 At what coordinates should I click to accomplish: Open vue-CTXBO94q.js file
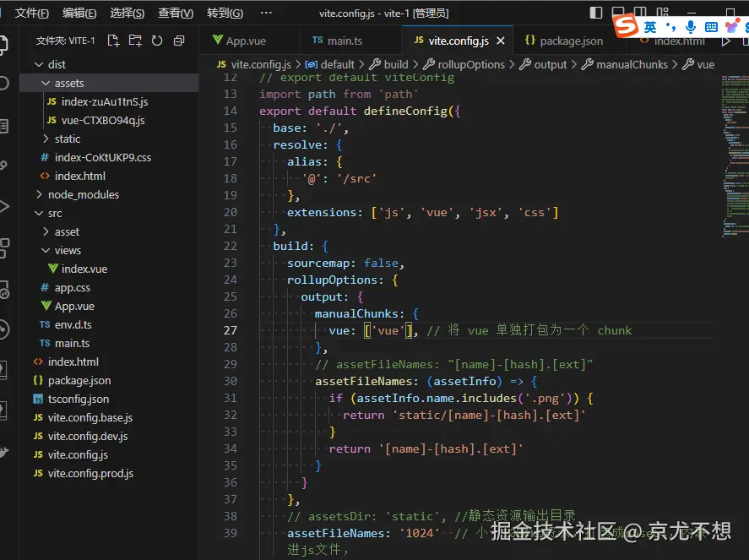coord(109,121)
